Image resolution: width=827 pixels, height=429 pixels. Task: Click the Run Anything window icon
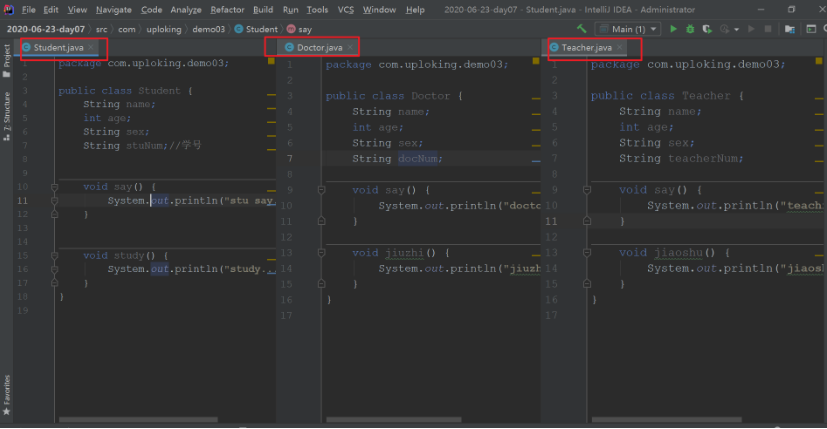[x=811, y=29]
